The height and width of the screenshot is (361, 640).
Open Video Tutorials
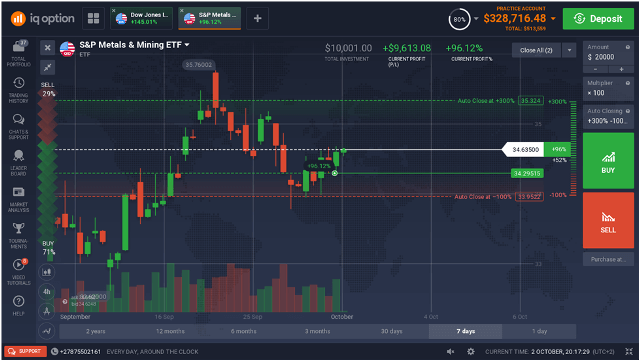[x=18, y=272]
